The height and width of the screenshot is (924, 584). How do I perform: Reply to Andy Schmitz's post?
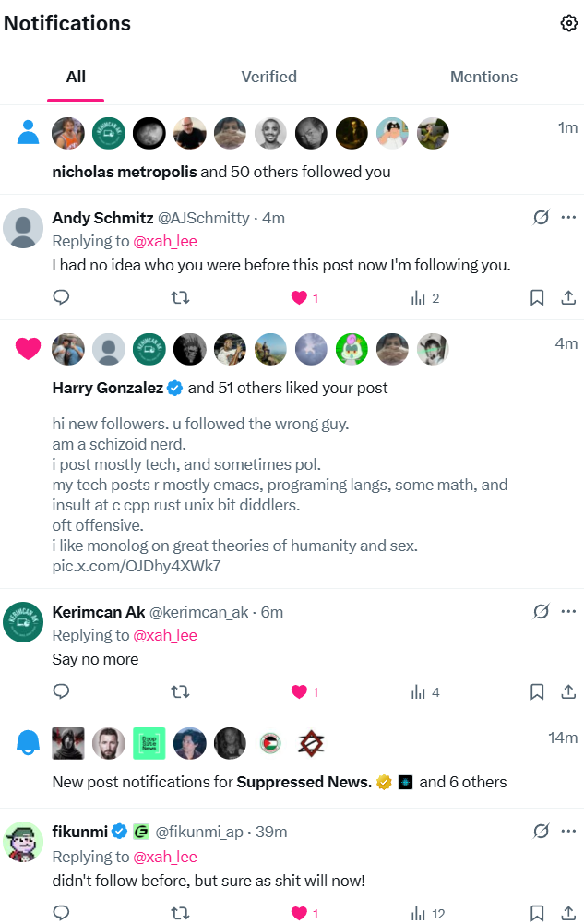click(x=61, y=297)
